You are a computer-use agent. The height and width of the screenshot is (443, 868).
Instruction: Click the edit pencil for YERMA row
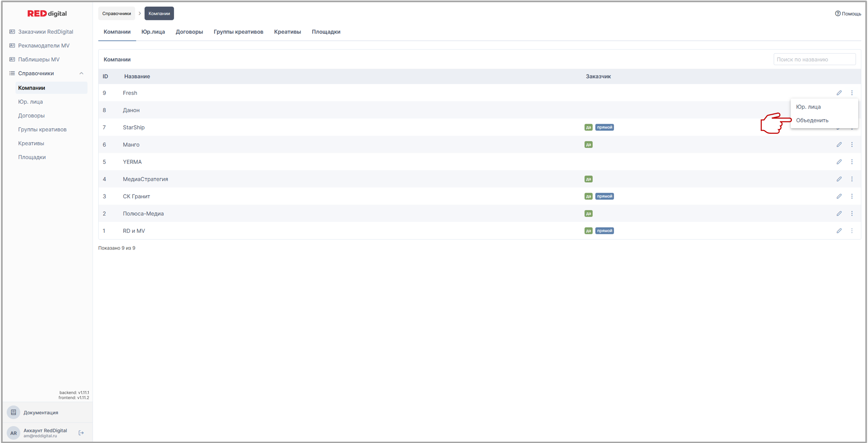pyautogui.click(x=839, y=162)
